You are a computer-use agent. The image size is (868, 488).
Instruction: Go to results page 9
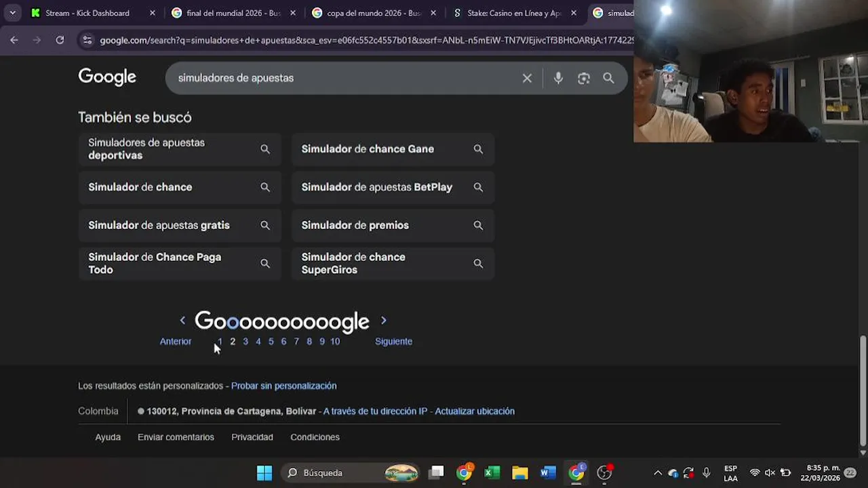[x=322, y=342]
